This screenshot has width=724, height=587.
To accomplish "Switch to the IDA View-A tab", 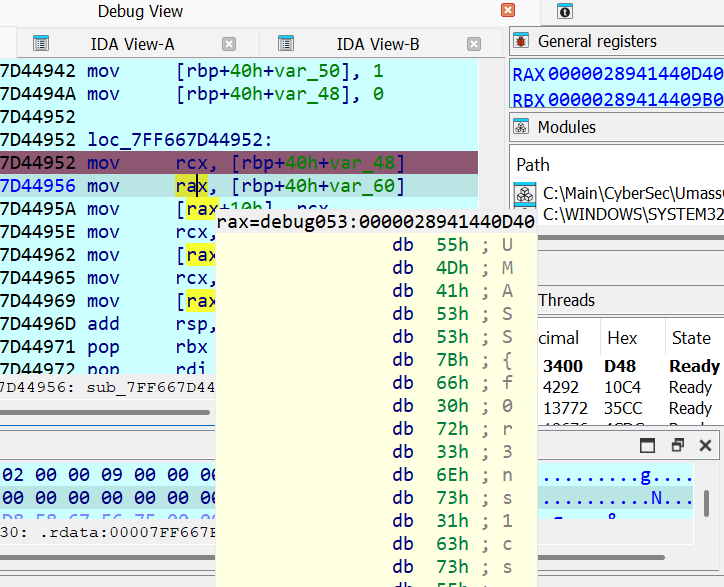I will pos(132,44).
